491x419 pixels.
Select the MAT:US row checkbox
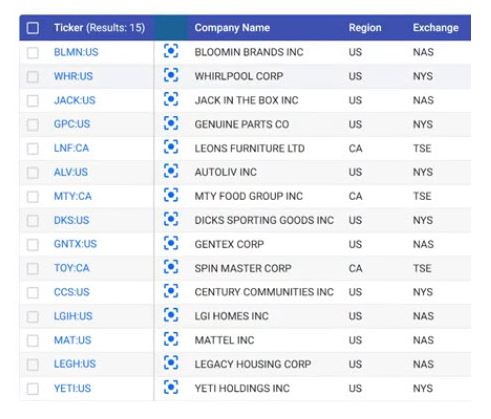33,341
